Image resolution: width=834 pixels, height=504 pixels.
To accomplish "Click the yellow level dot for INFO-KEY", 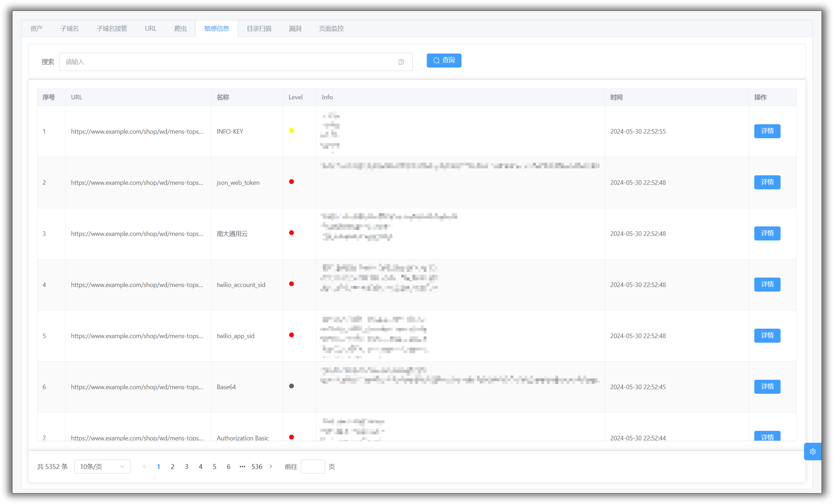I will click(291, 130).
